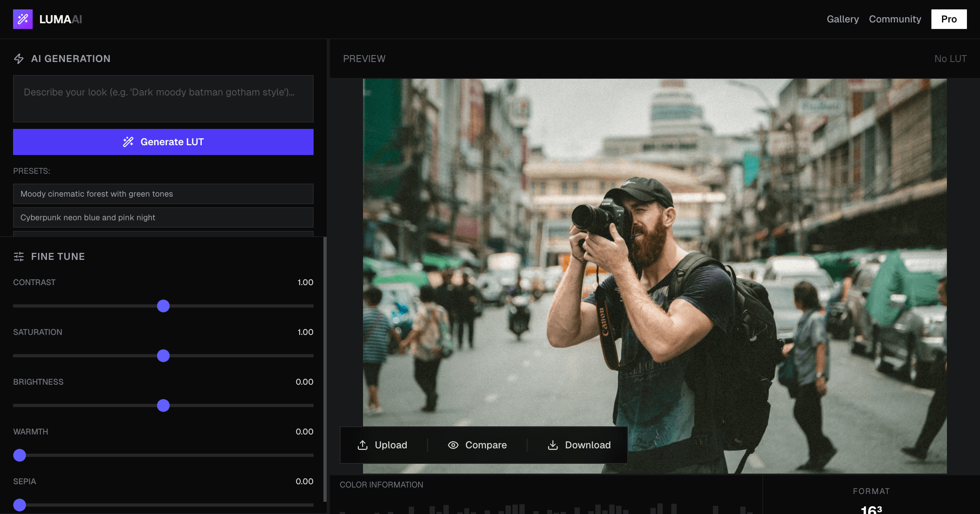The width and height of the screenshot is (980, 514).
Task: Click the lightning bolt icon beside AI GENERATION
Action: 19,58
